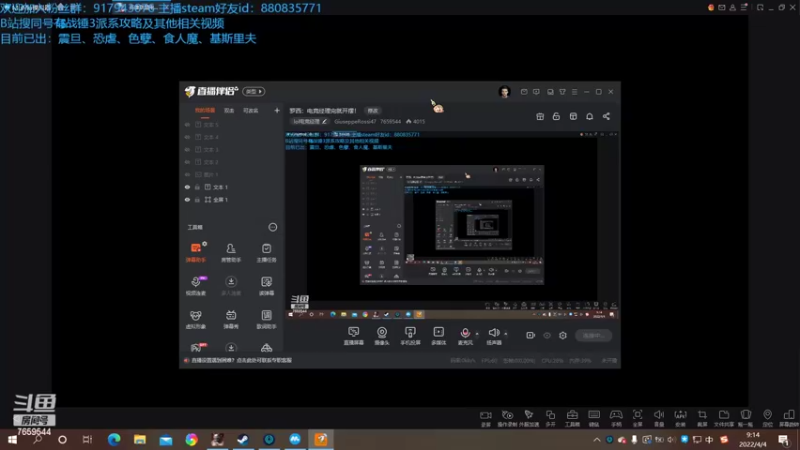Toggle the preview eye icon beside settings

coord(547,336)
